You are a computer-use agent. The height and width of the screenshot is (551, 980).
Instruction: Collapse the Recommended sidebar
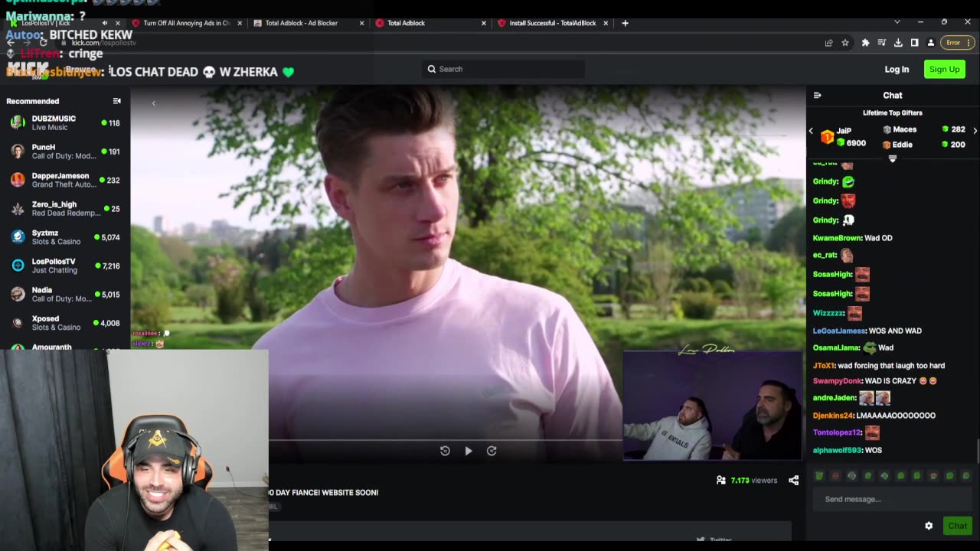pyautogui.click(x=116, y=101)
